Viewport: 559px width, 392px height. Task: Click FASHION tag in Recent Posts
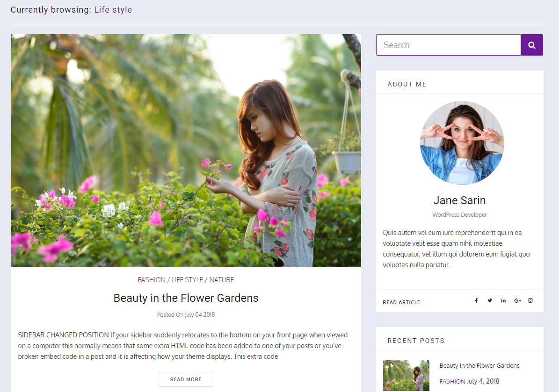[x=452, y=381]
